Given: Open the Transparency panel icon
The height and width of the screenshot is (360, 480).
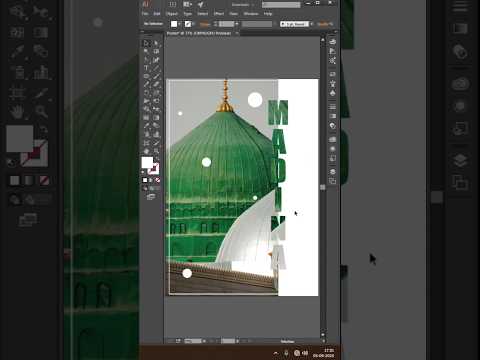Looking at the screenshot, I should pos(332,126).
